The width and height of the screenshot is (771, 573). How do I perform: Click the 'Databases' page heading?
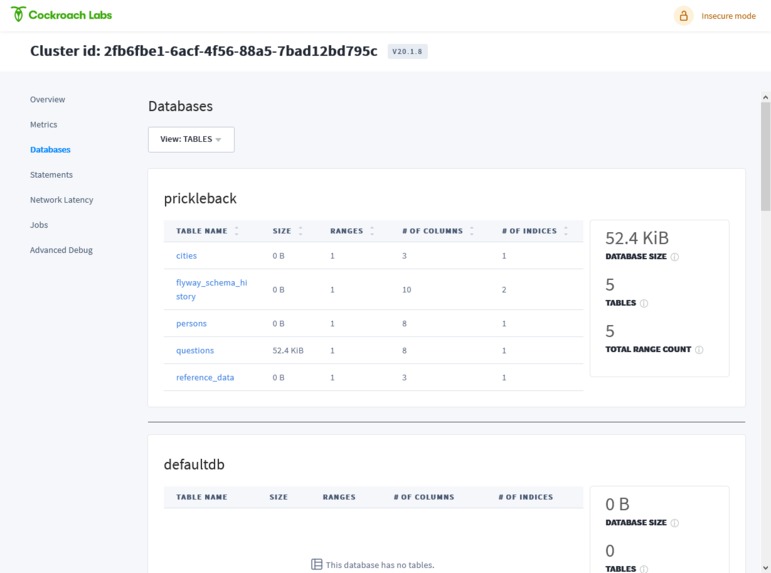coord(180,106)
